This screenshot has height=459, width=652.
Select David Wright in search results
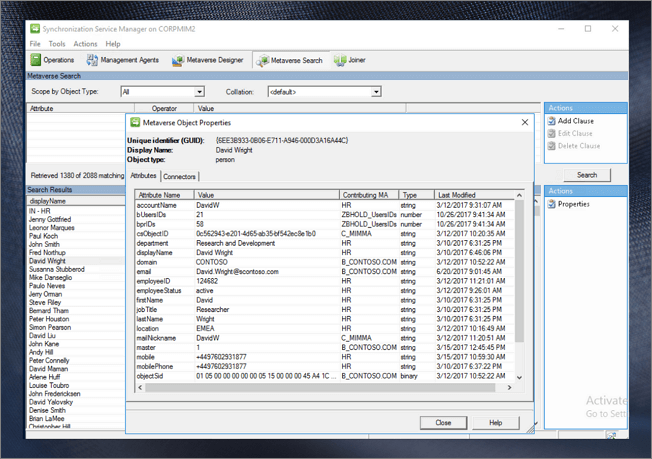[x=47, y=261]
